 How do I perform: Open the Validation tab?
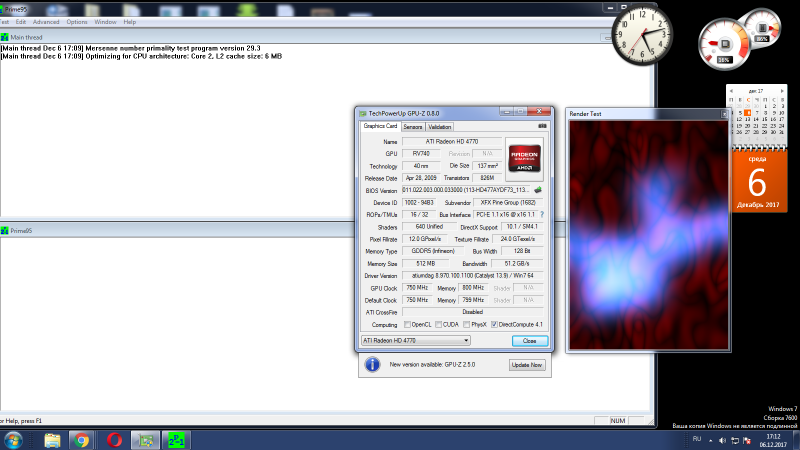point(439,127)
